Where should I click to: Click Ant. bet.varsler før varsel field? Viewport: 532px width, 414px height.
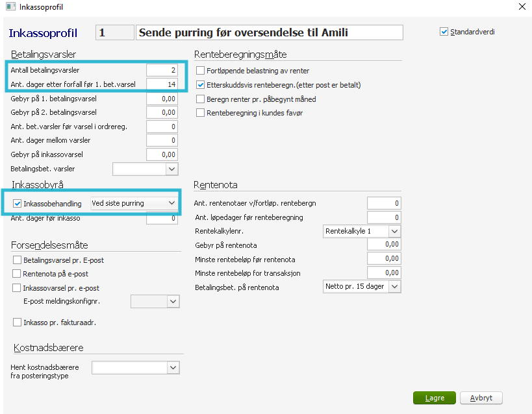[x=162, y=127]
